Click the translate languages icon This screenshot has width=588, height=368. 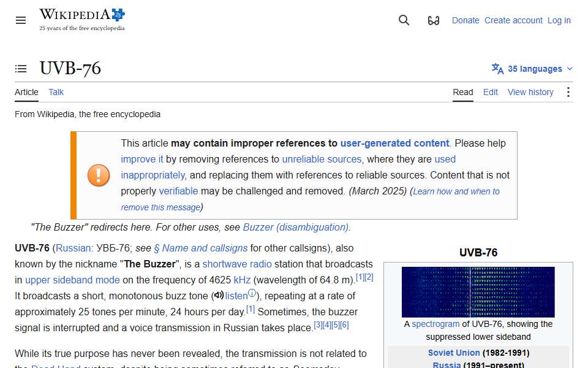(497, 69)
